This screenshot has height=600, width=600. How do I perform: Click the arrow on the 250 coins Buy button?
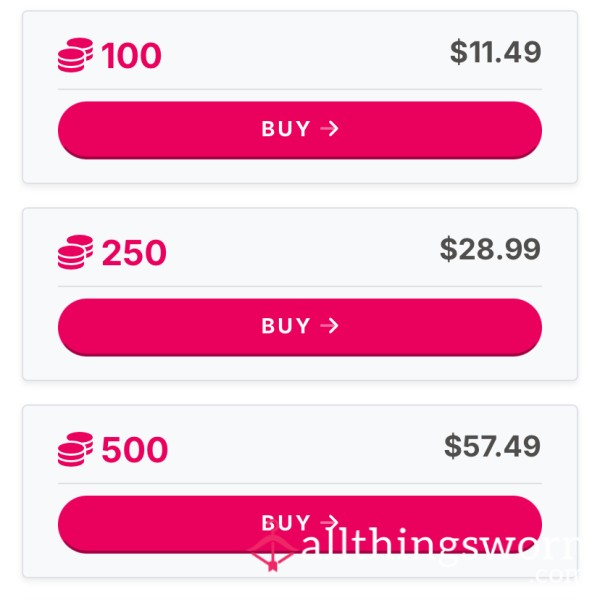(x=329, y=326)
